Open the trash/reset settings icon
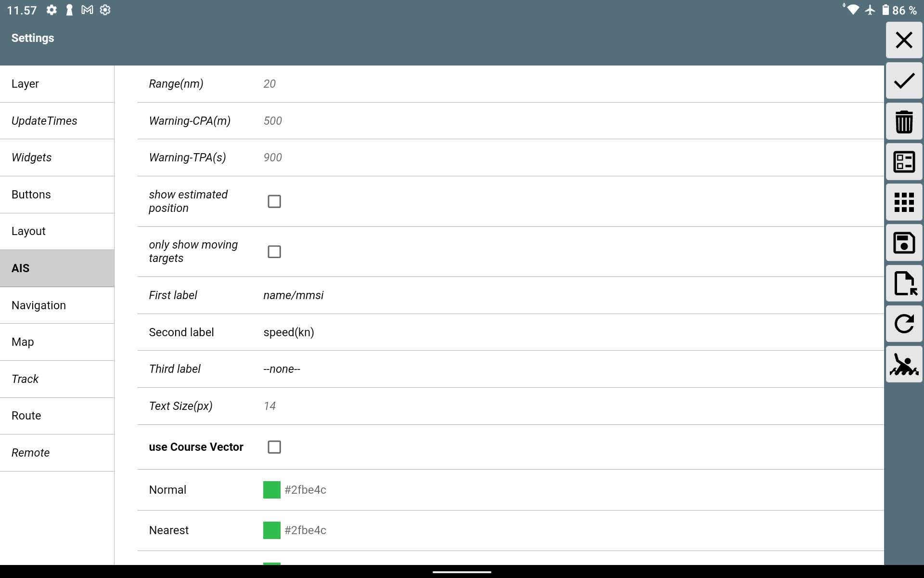924x578 pixels. click(904, 121)
